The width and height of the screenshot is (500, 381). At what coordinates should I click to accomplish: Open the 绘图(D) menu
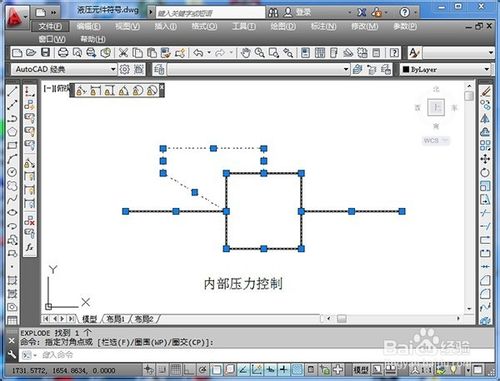pyautogui.click(x=283, y=26)
